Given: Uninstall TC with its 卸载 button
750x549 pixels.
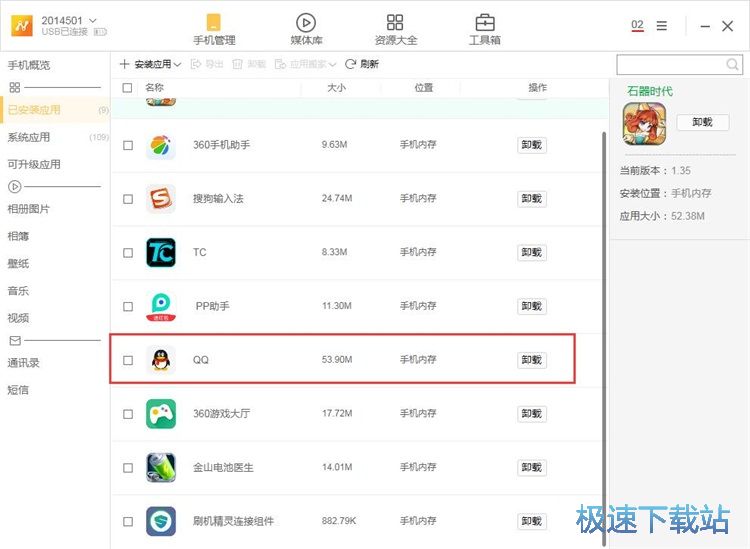Looking at the screenshot, I should (532, 253).
